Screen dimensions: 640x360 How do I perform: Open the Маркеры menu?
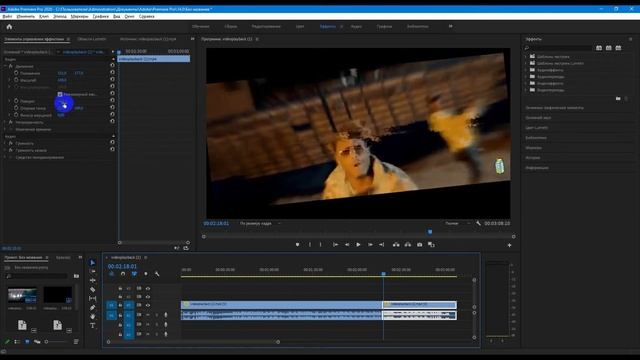click(x=79, y=16)
